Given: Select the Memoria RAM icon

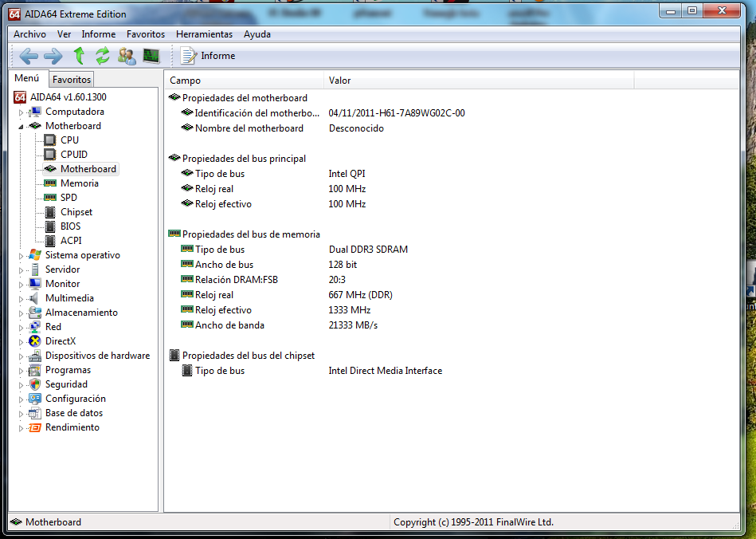Looking at the screenshot, I should pyautogui.click(x=50, y=183).
